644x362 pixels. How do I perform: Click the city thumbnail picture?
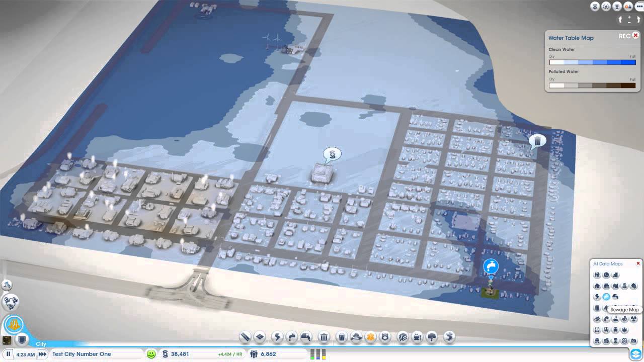pyautogui.click(x=7, y=341)
